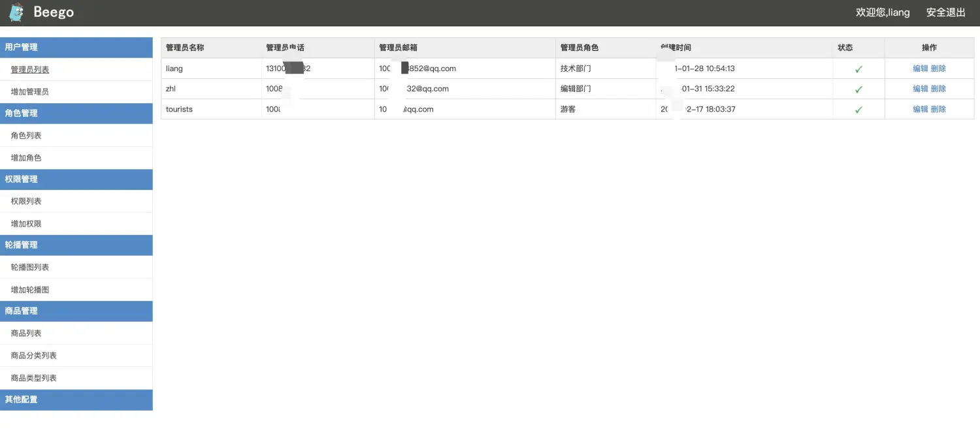Open 轮播图列表 sidebar item
This screenshot has width=980, height=444.
coord(30,268)
